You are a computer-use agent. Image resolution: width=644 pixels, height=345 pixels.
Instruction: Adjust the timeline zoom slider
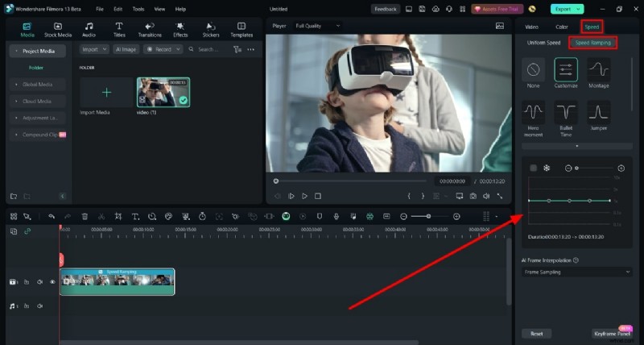coord(430,216)
